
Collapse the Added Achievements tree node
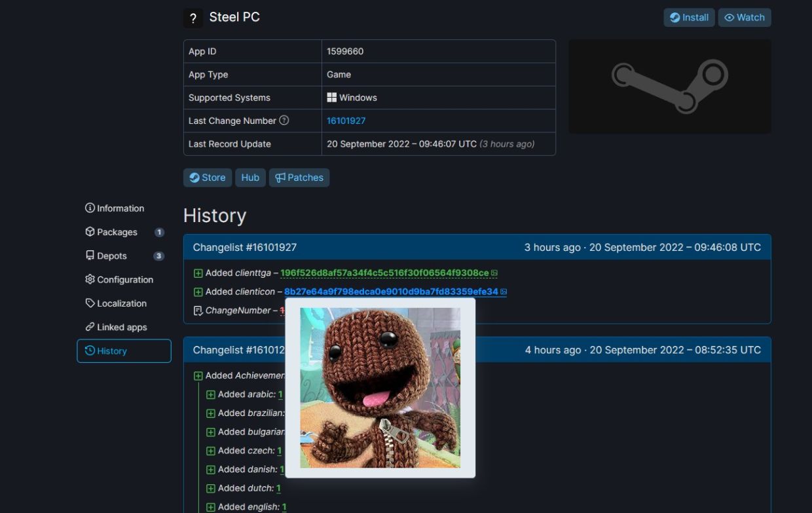198,375
